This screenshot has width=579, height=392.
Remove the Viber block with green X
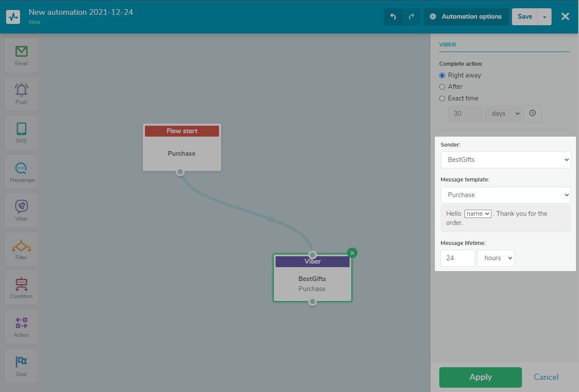tap(352, 253)
